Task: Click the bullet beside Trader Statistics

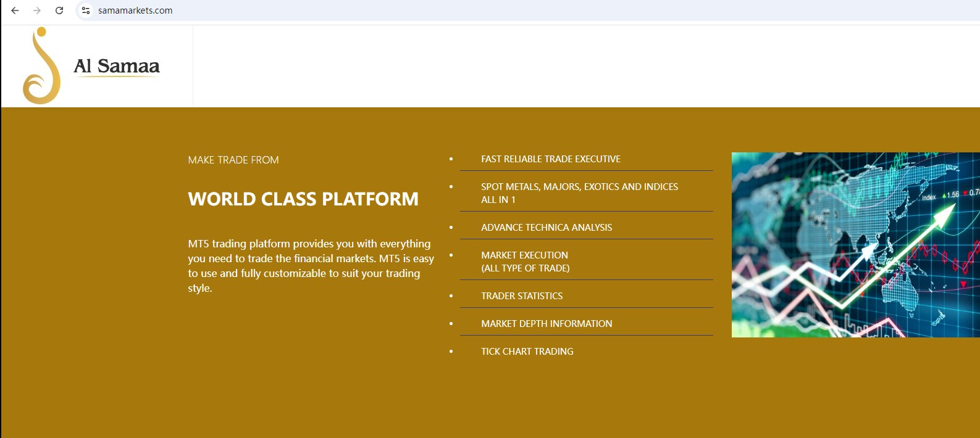Action: (x=451, y=296)
